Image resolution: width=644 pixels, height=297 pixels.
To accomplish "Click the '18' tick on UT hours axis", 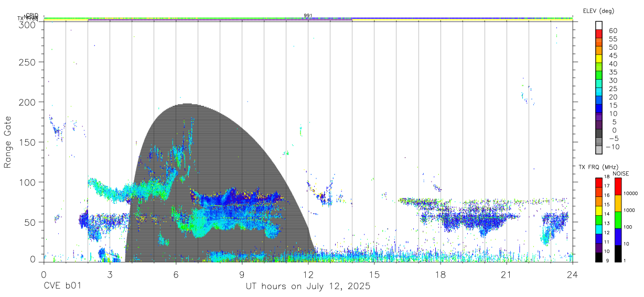I will [x=441, y=274].
